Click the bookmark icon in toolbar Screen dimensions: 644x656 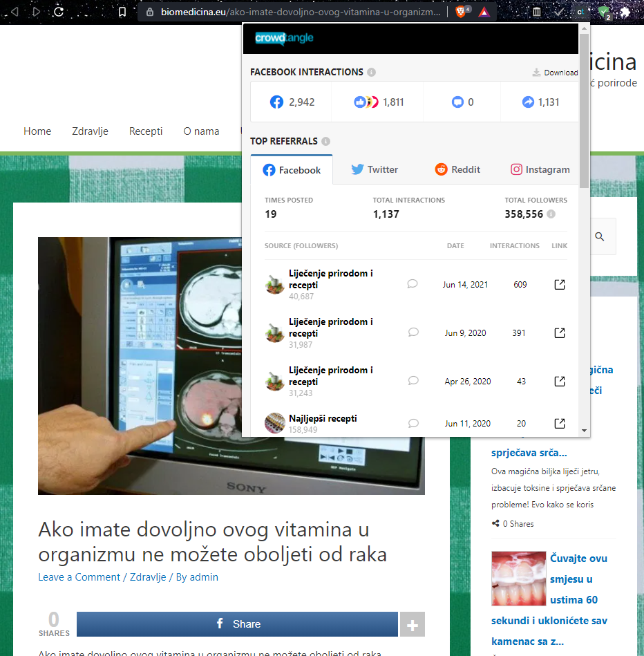122,12
